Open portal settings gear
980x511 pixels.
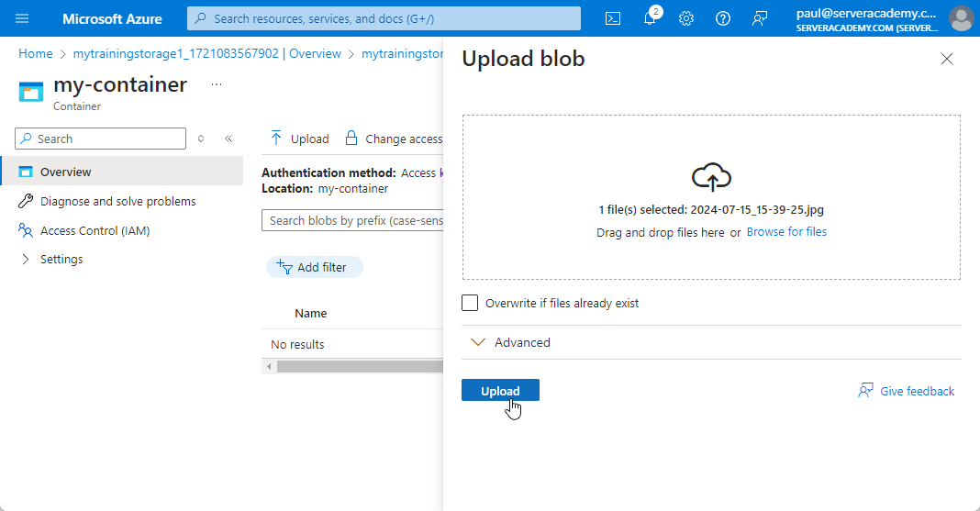686,18
